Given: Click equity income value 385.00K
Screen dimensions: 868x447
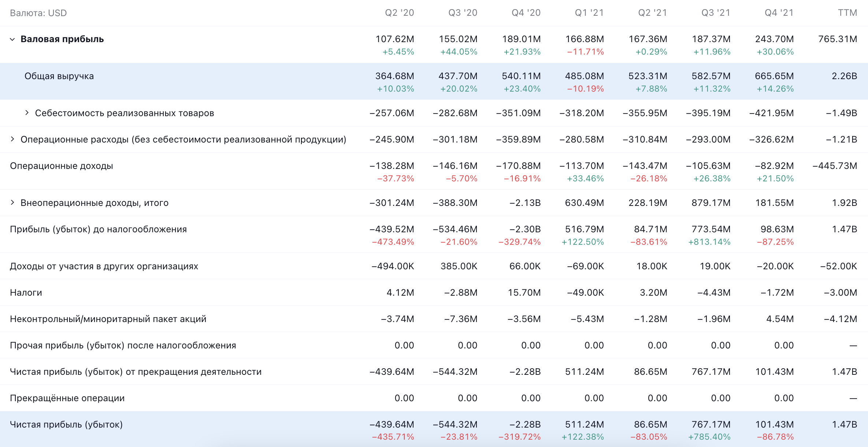Looking at the screenshot, I should 459,266.
